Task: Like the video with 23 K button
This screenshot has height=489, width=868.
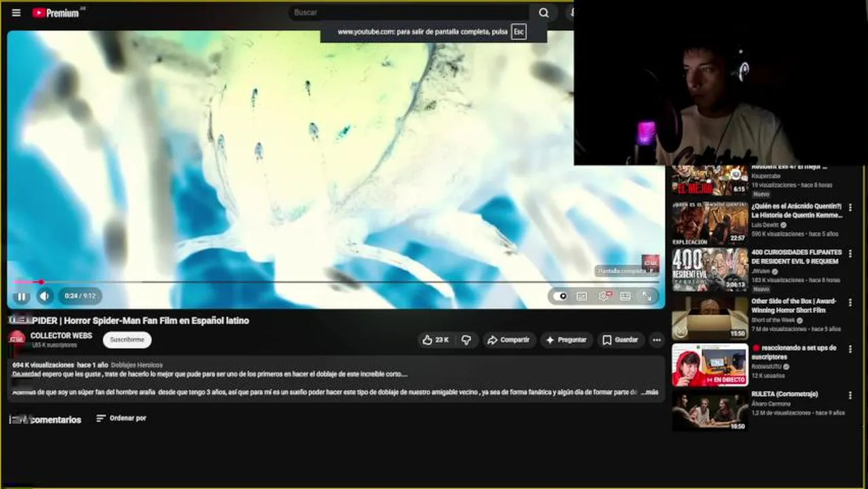Action: tap(435, 340)
